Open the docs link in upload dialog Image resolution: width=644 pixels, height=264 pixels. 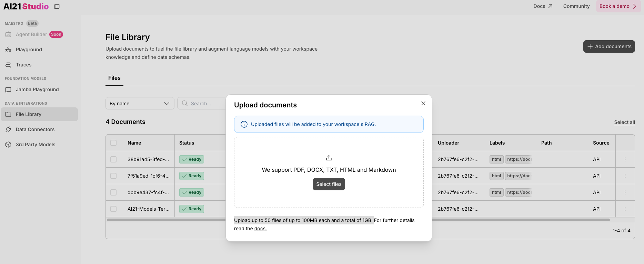click(261, 229)
